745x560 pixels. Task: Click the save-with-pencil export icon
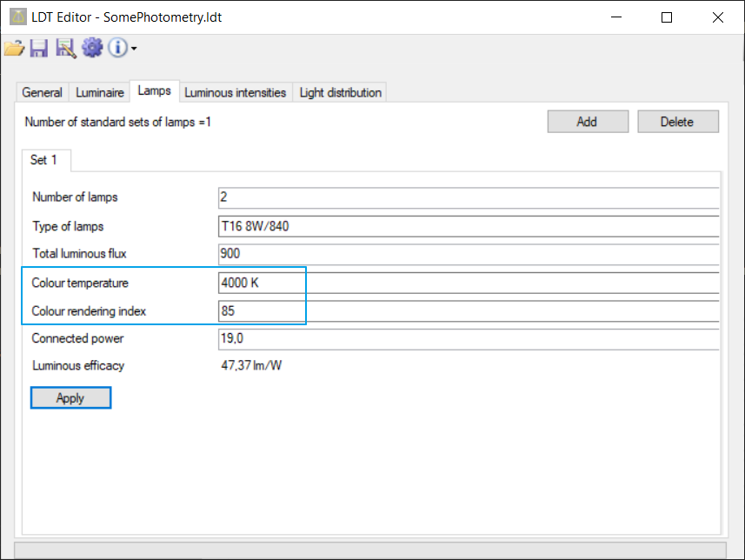[x=66, y=48]
